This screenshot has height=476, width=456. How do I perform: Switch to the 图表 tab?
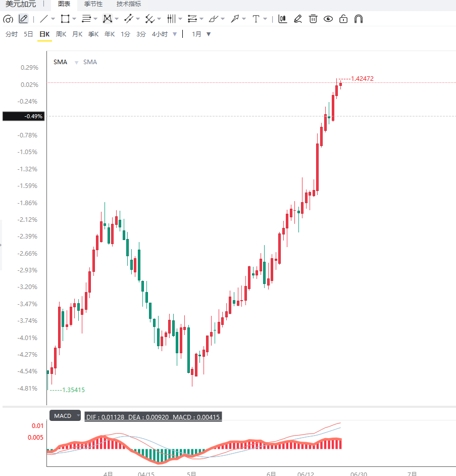[64, 4]
